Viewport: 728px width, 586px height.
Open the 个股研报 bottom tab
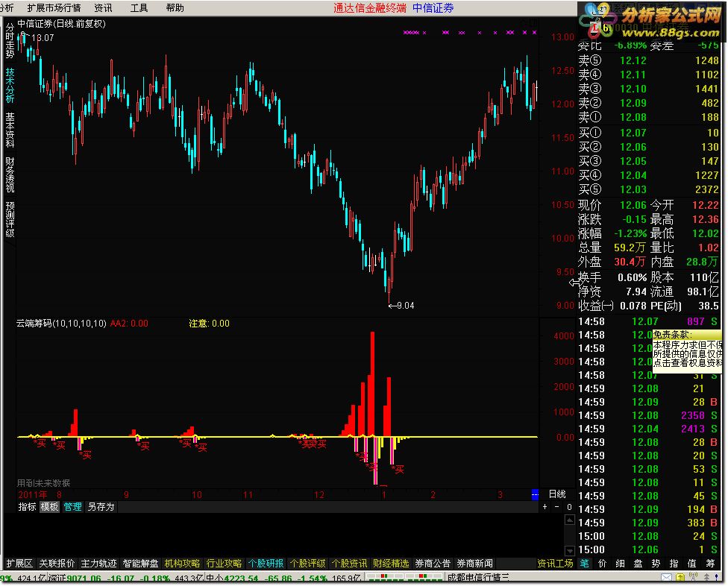pos(266,564)
